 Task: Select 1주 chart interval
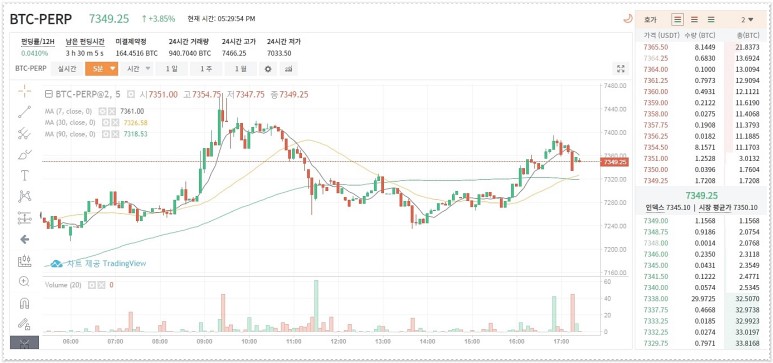(206, 69)
